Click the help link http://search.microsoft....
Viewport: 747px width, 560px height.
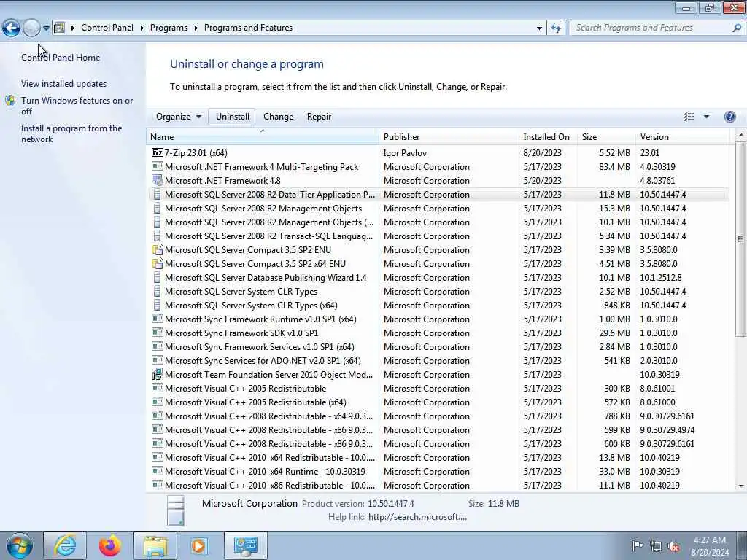coord(417,517)
